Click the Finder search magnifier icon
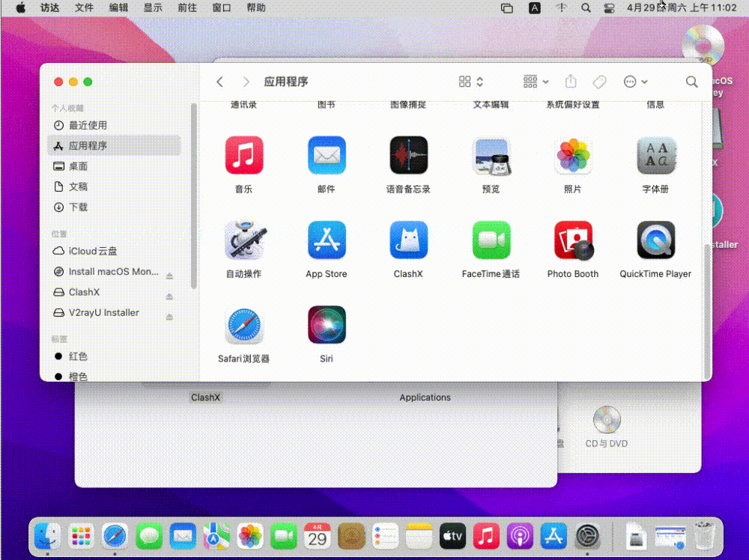 click(x=691, y=82)
